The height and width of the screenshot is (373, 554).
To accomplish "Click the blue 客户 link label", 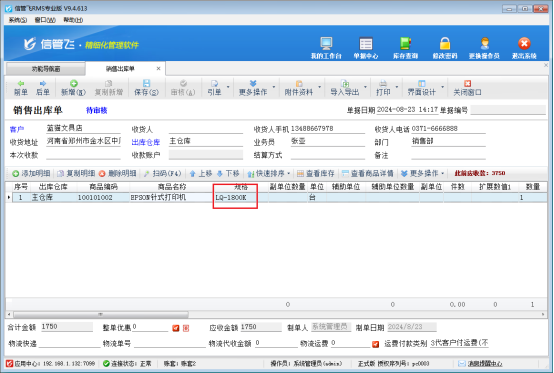I will [17, 129].
